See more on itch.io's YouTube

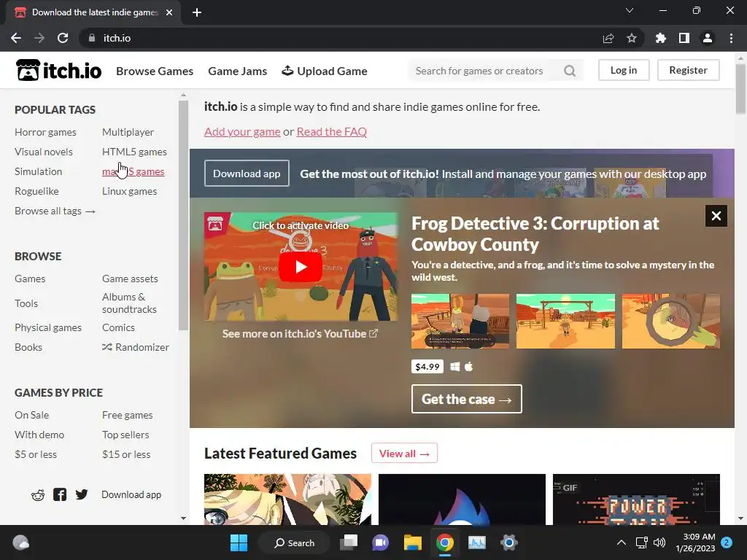click(x=300, y=334)
